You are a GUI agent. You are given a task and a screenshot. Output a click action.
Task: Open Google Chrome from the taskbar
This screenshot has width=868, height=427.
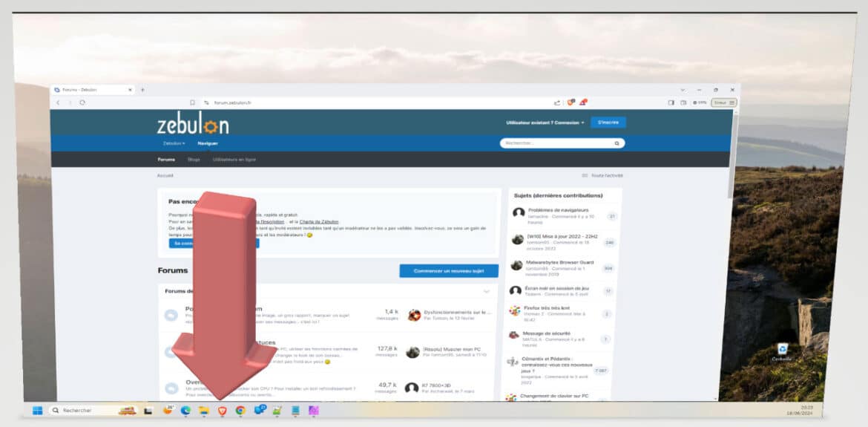coord(240,410)
